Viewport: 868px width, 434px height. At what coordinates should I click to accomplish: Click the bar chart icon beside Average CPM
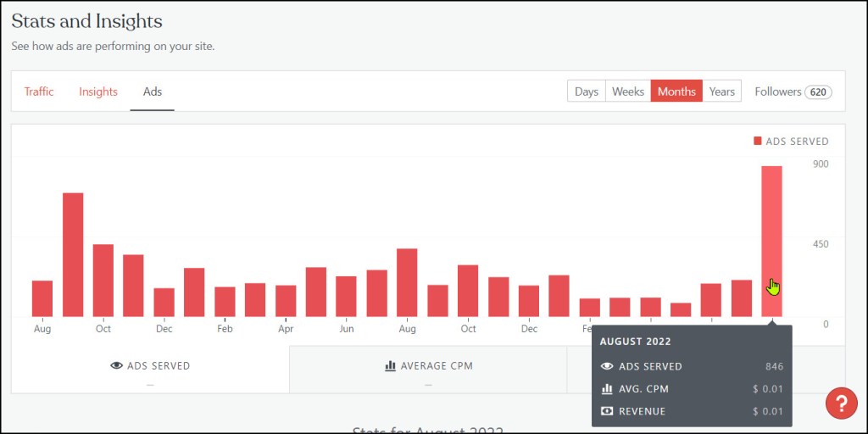pos(390,366)
